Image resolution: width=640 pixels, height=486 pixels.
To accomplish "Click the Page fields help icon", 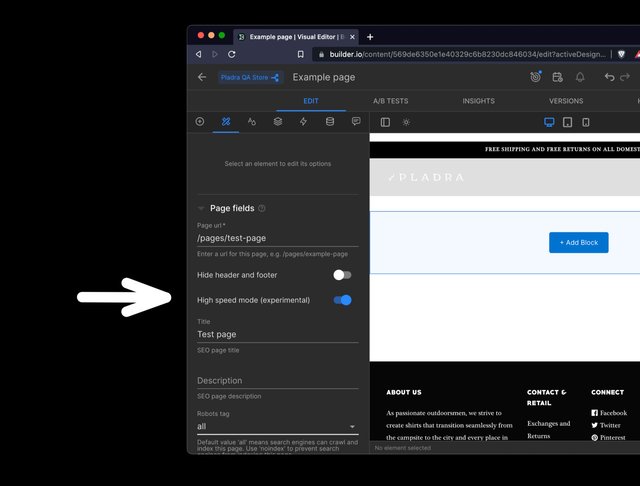I will click(x=262, y=208).
